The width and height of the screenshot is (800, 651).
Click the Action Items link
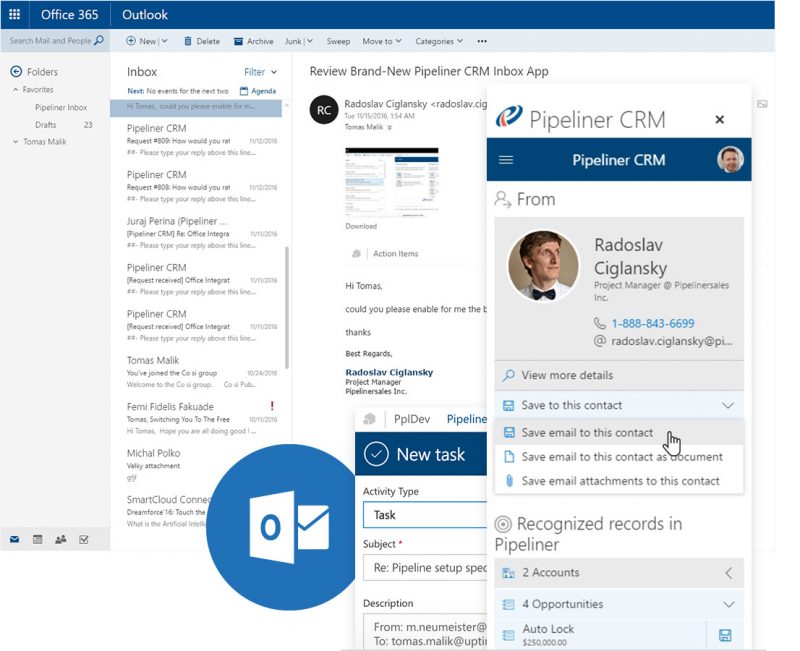tap(395, 254)
